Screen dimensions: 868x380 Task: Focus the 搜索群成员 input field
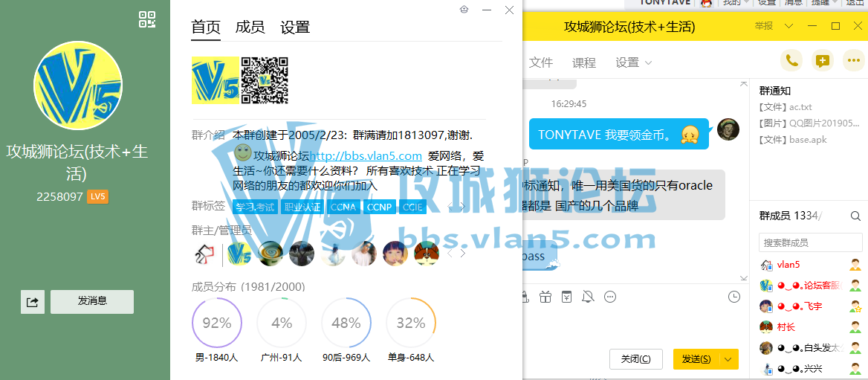tap(811, 242)
